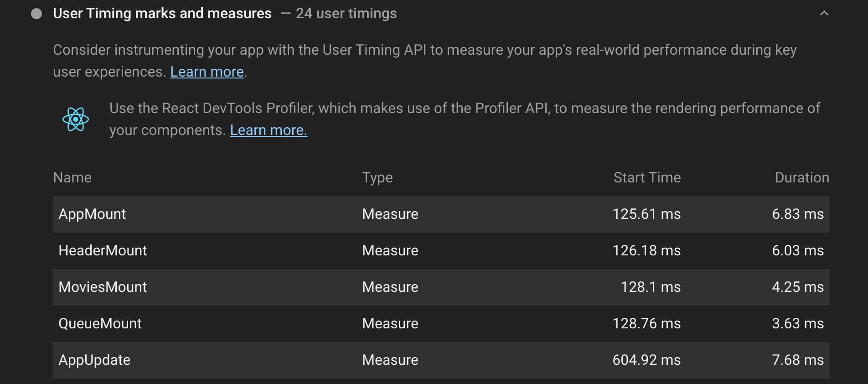The image size is (868, 384).
Task: Click the React atom logo icon
Action: 76,119
